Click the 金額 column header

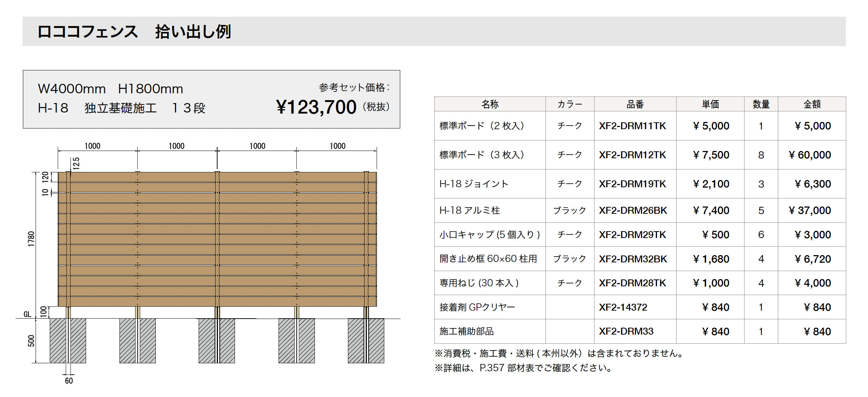[x=812, y=105]
